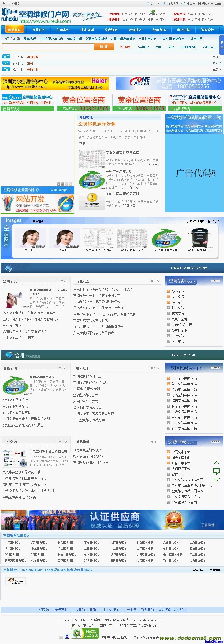Viewport: 224px width, 644px height.
Task: Click the 360网站安全检测 badge
Action: [x=86, y=634]
